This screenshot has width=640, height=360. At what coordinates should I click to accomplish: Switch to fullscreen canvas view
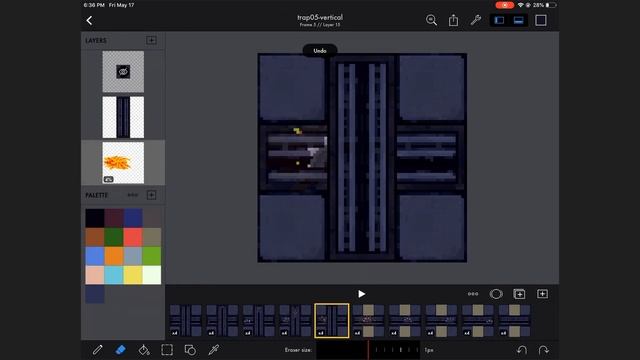[541, 20]
